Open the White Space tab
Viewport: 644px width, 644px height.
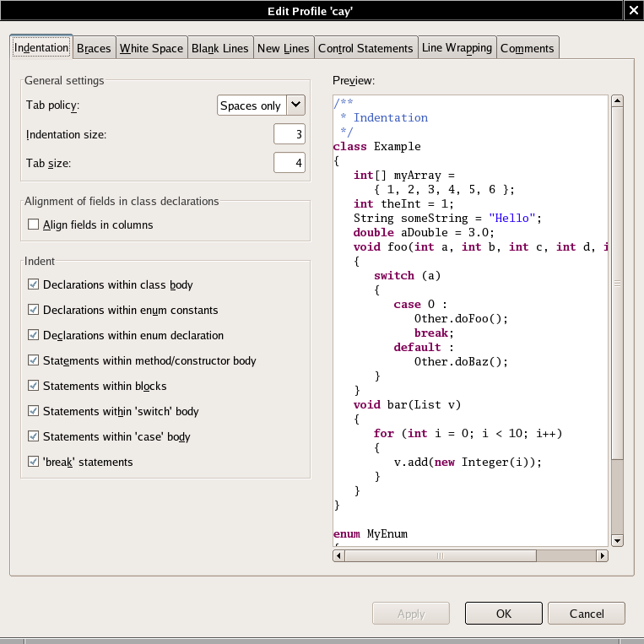[151, 48]
